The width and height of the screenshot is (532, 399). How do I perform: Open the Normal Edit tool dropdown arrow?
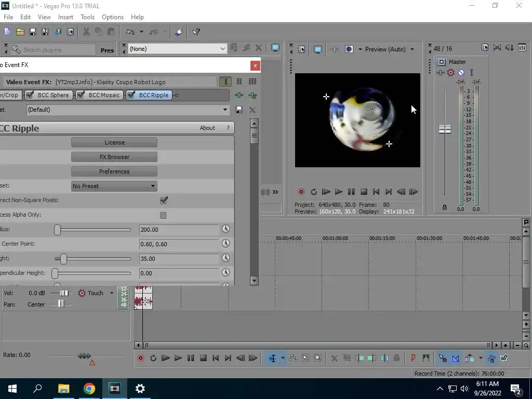[282, 358]
